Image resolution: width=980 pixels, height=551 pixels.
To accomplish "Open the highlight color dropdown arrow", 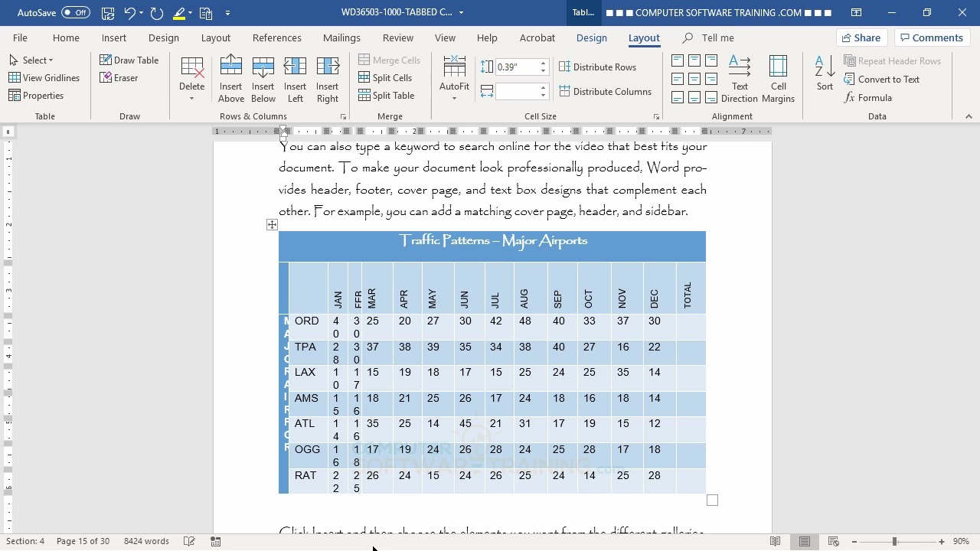I will point(191,13).
